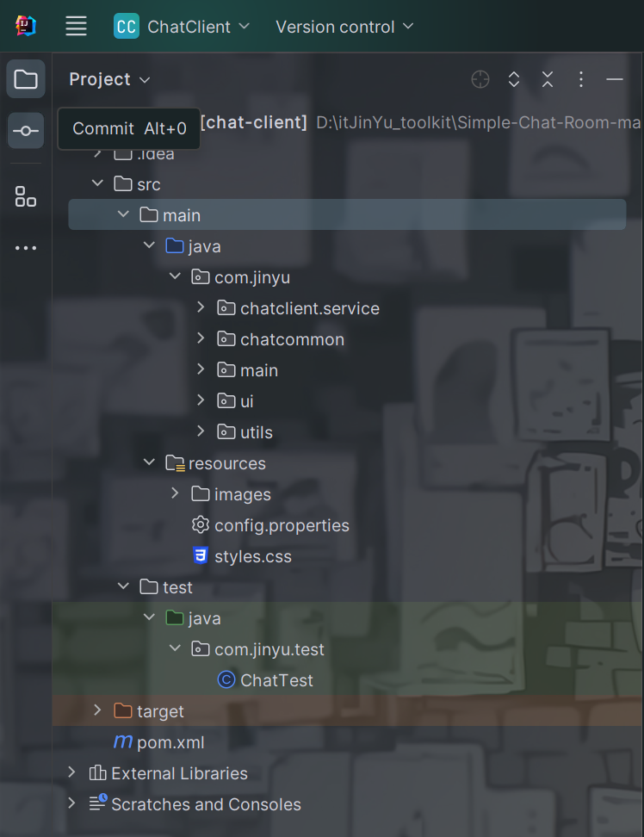Expand the chatclient.service package
This screenshot has width=644, height=837.
[201, 308]
